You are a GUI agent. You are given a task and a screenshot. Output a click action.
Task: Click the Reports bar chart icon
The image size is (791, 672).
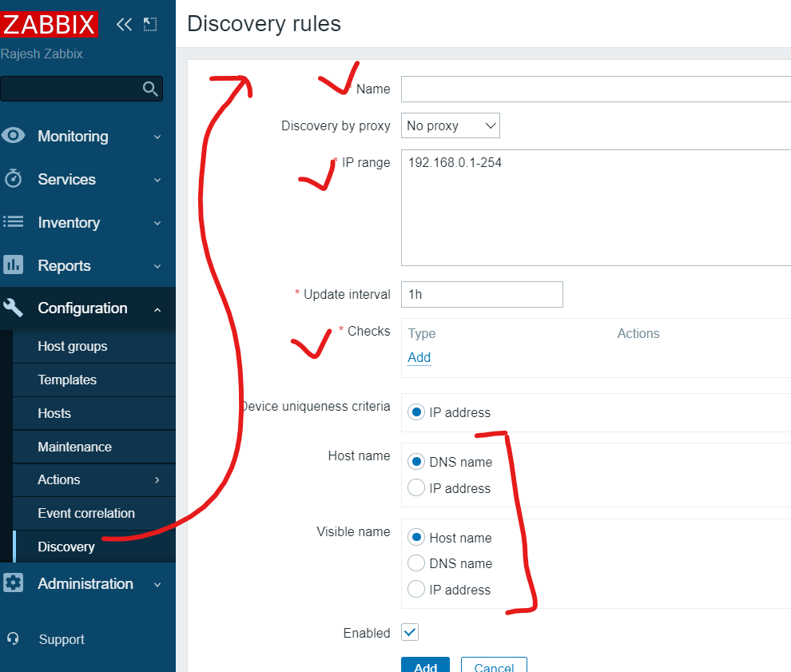(x=14, y=265)
